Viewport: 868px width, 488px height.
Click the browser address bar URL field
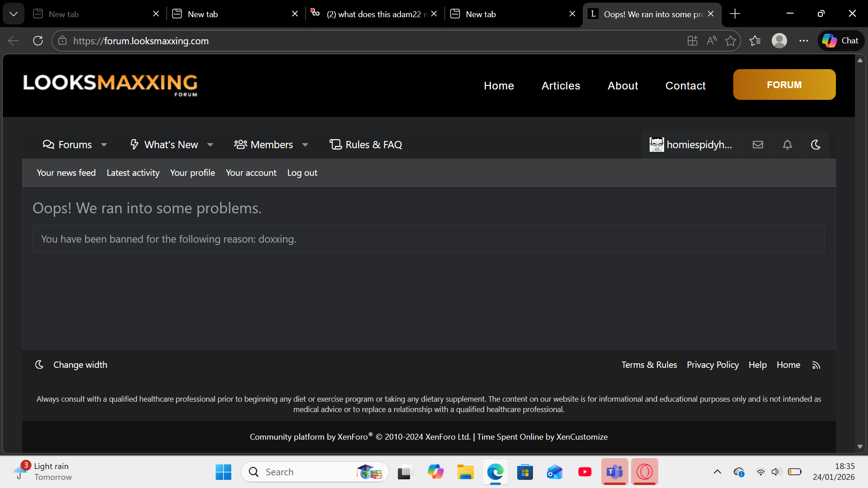362,41
